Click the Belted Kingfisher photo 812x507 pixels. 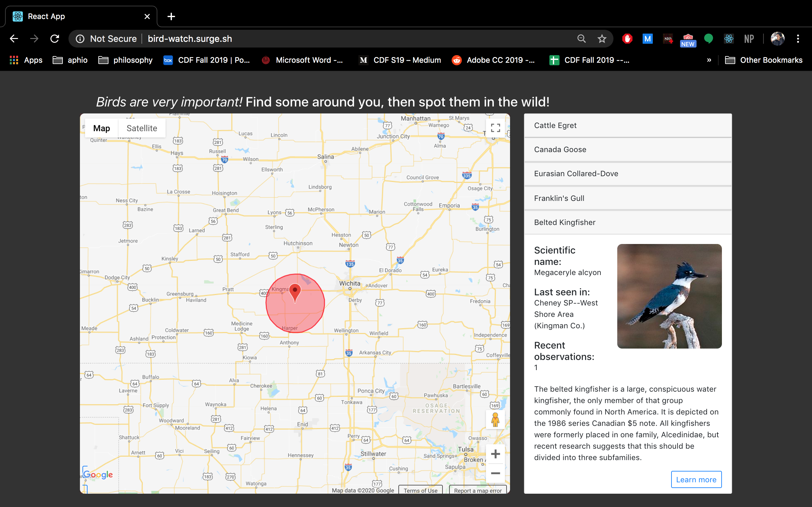pyautogui.click(x=669, y=296)
